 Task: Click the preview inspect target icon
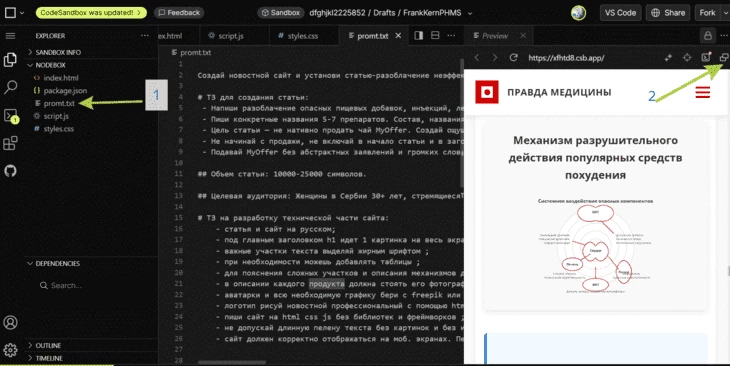[x=687, y=57]
